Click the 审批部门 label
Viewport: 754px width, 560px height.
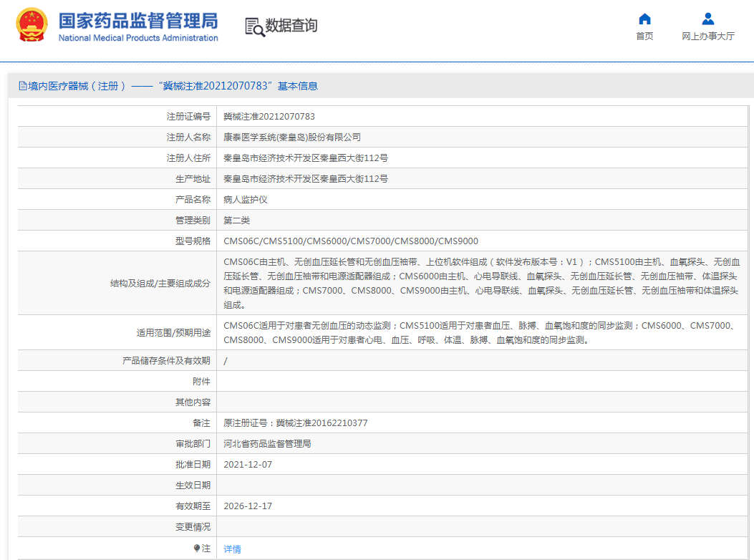193,443
